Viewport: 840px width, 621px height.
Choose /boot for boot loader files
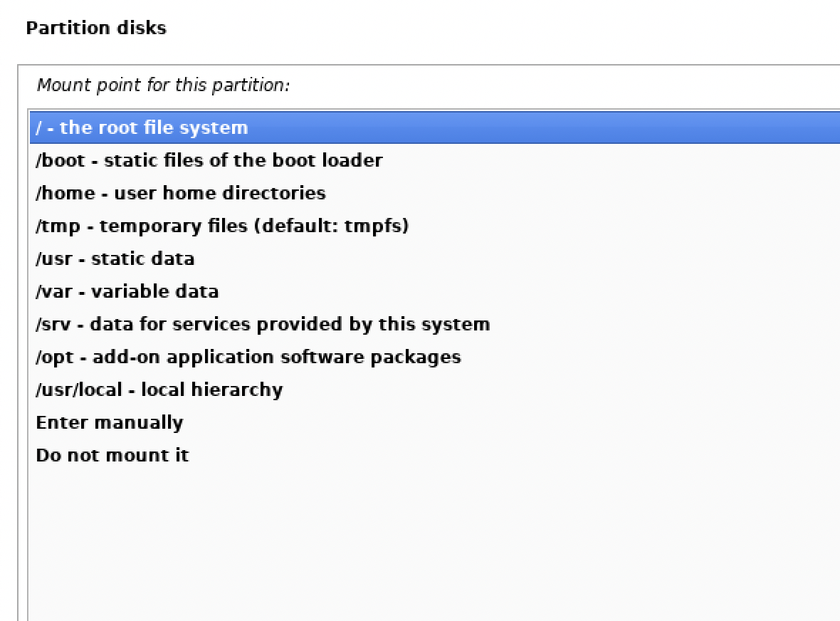(x=209, y=161)
